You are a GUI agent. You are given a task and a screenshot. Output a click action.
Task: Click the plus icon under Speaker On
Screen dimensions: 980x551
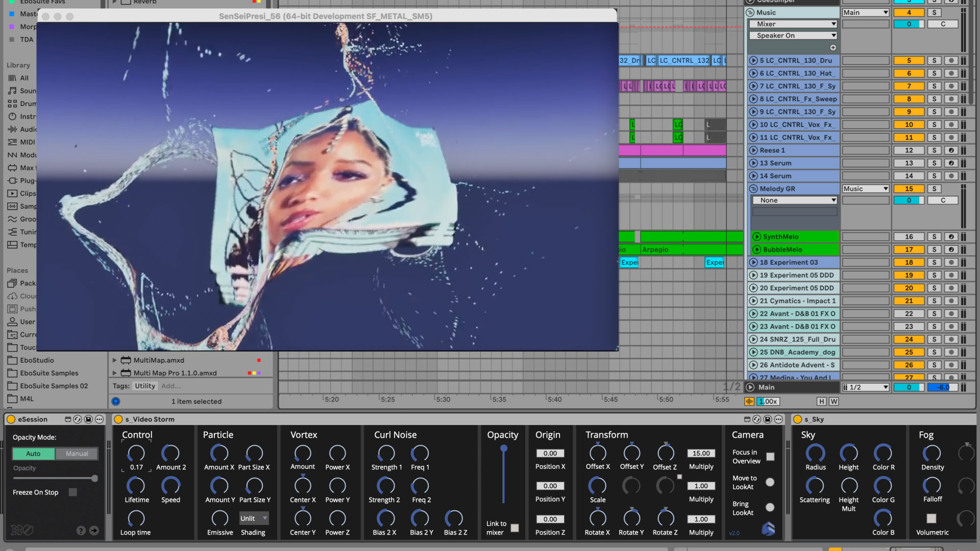(x=833, y=47)
